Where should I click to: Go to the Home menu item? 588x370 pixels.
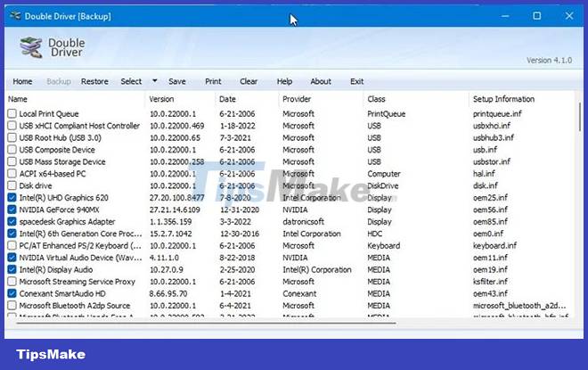click(22, 81)
